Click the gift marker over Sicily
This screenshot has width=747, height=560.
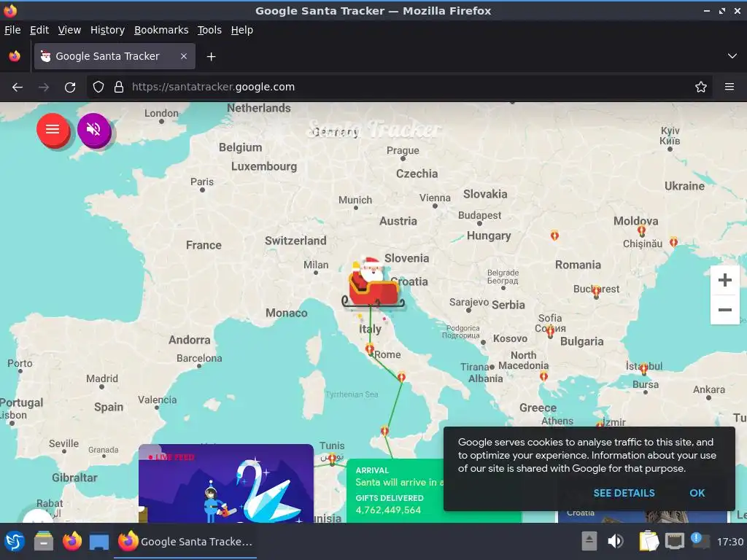tap(384, 431)
